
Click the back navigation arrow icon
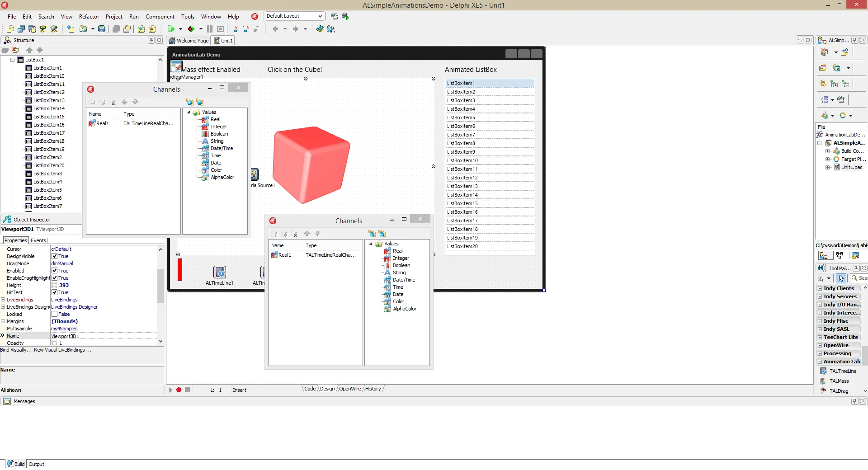(x=275, y=29)
